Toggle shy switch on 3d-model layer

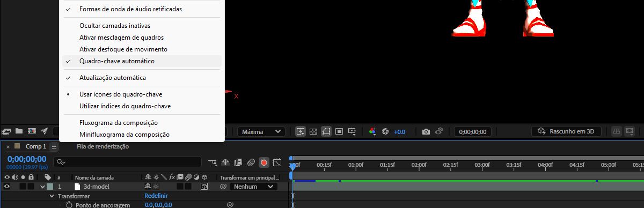pyautogui.click(x=148, y=187)
